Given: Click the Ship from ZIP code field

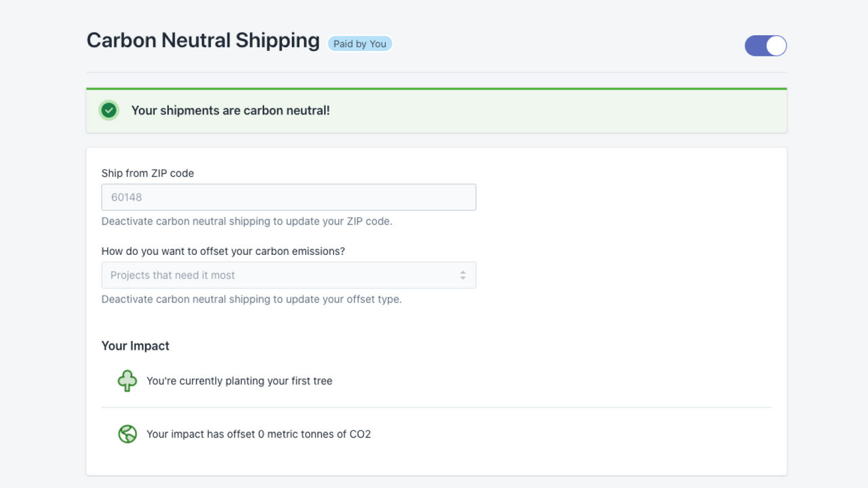Looking at the screenshot, I should point(288,197).
